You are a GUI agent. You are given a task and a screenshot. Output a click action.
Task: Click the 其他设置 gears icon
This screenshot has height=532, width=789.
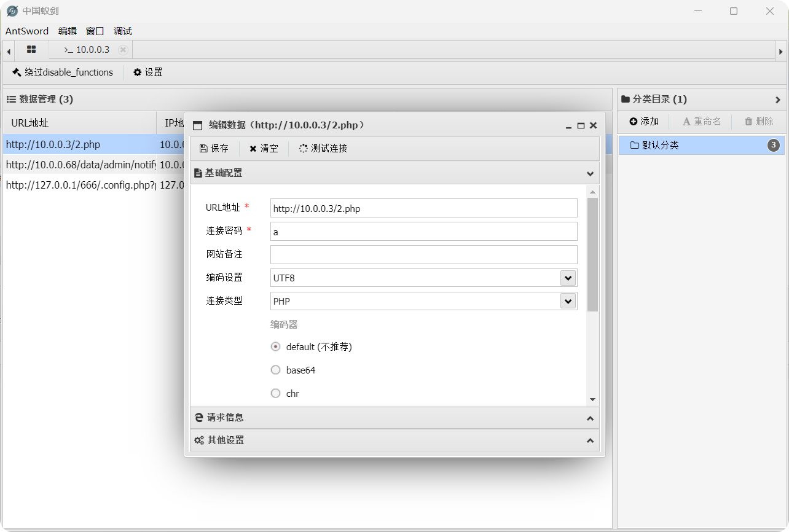[x=199, y=440]
